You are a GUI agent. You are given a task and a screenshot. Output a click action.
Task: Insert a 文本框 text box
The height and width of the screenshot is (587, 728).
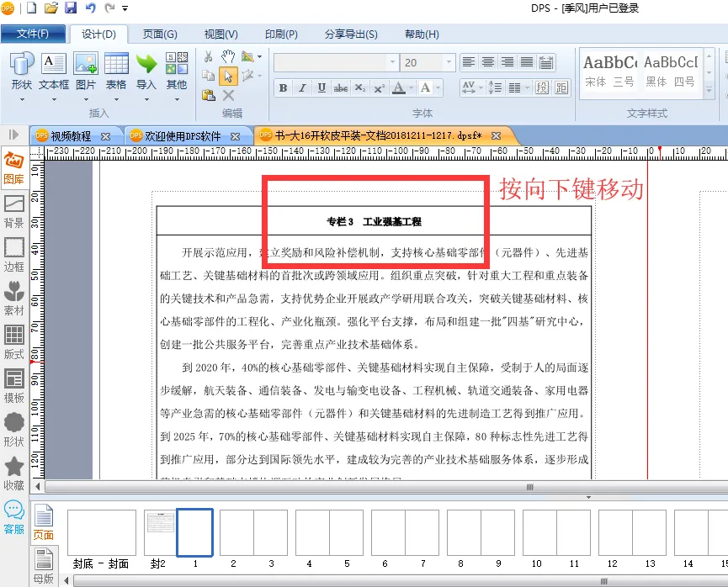(x=54, y=71)
